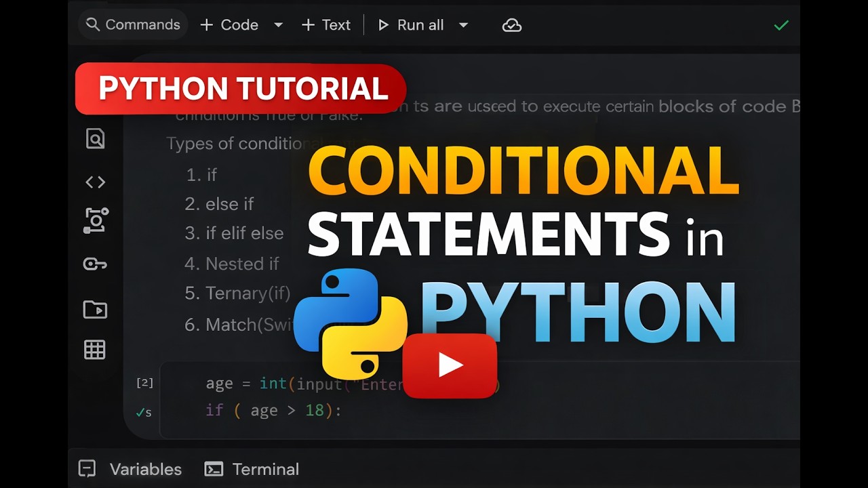
Task: Open the Files folder icon
Action: [x=95, y=309]
